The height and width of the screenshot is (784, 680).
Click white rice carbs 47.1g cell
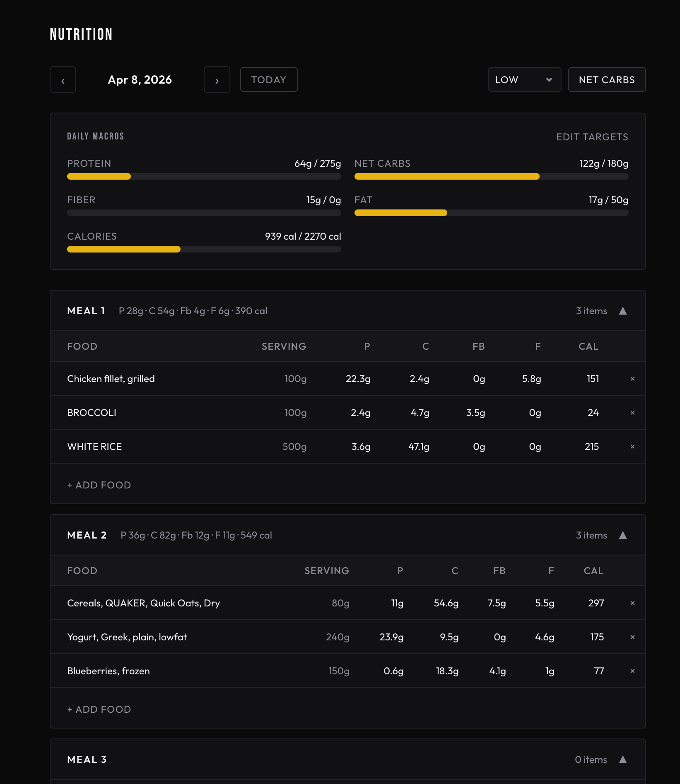(419, 447)
